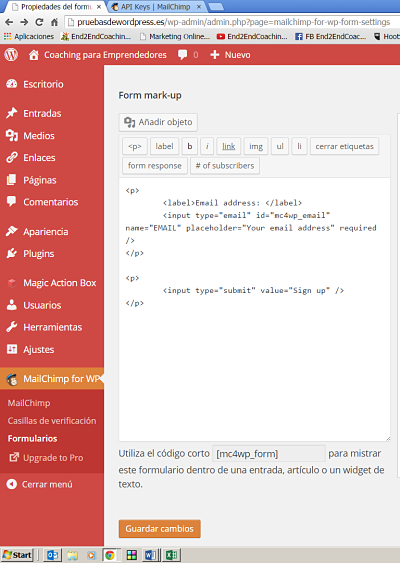The image size is (400, 563).
Task: Collapse sidebar with Cerrar menú arrow icon
Action: (x=11, y=484)
